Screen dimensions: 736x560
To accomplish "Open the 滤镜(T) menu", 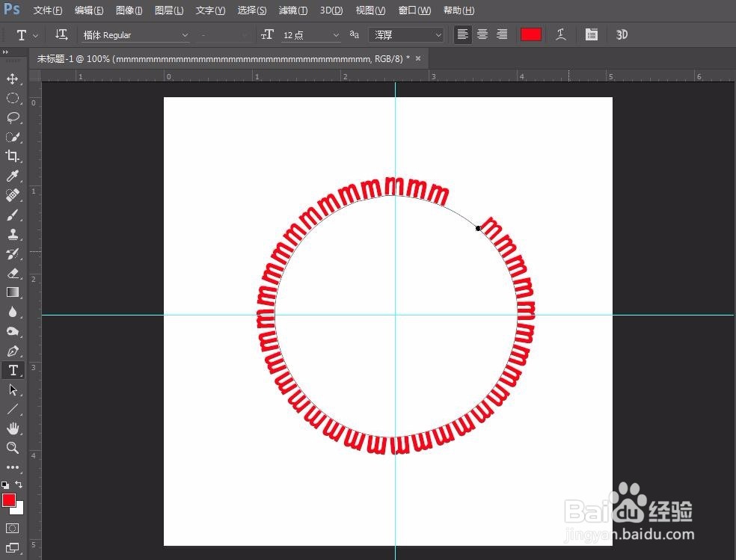I will (x=293, y=10).
